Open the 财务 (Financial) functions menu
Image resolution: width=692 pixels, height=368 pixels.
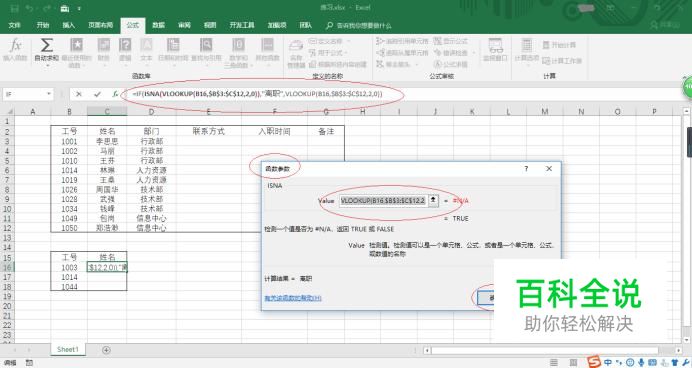(103, 49)
